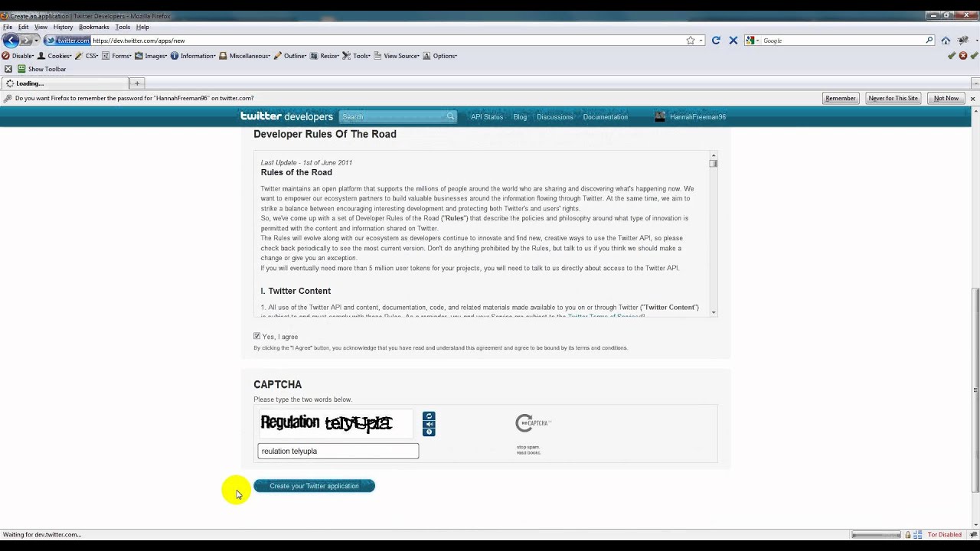980x551 pixels.
Task: Click Never for This Site button
Action: (x=893, y=98)
